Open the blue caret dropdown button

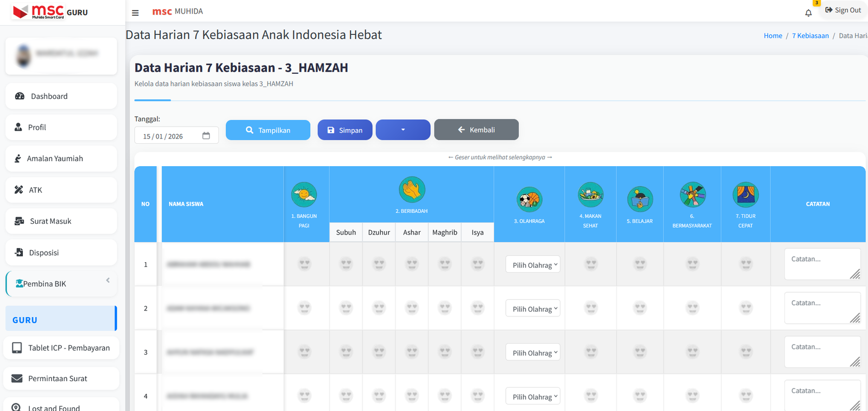coord(403,130)
